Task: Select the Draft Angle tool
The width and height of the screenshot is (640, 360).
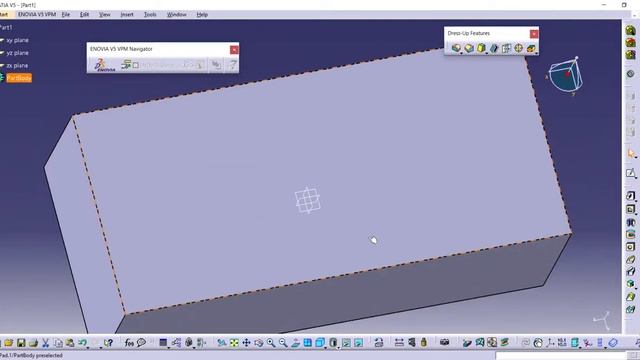Action: 481,48
